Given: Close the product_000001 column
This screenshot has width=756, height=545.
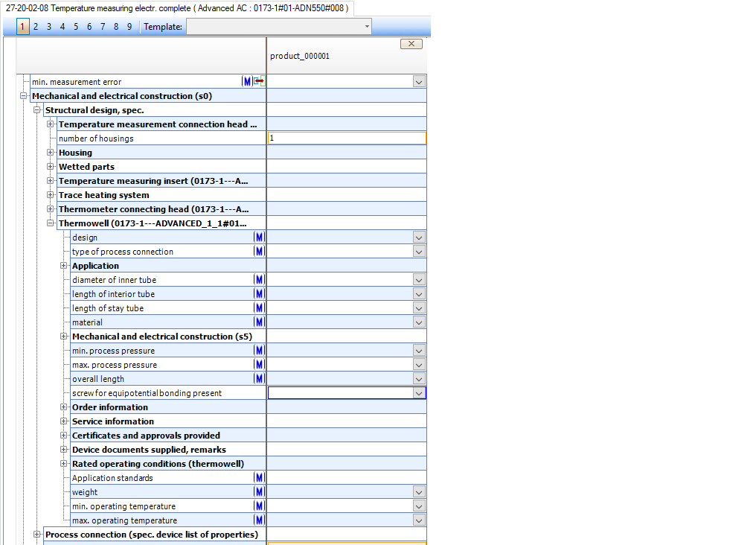Looking at the screenshot, I should point(411,44).
